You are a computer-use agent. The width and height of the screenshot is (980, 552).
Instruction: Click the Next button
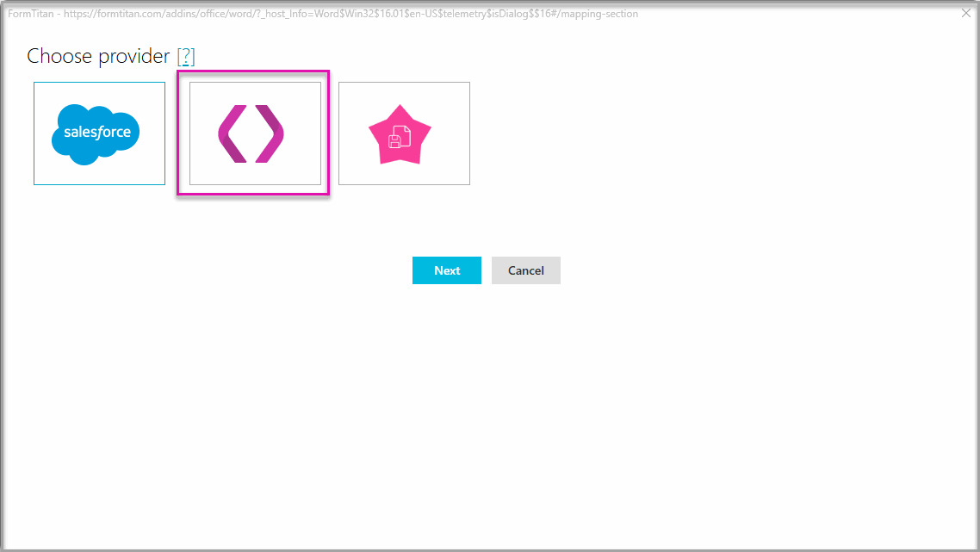(x=447, y=270)
